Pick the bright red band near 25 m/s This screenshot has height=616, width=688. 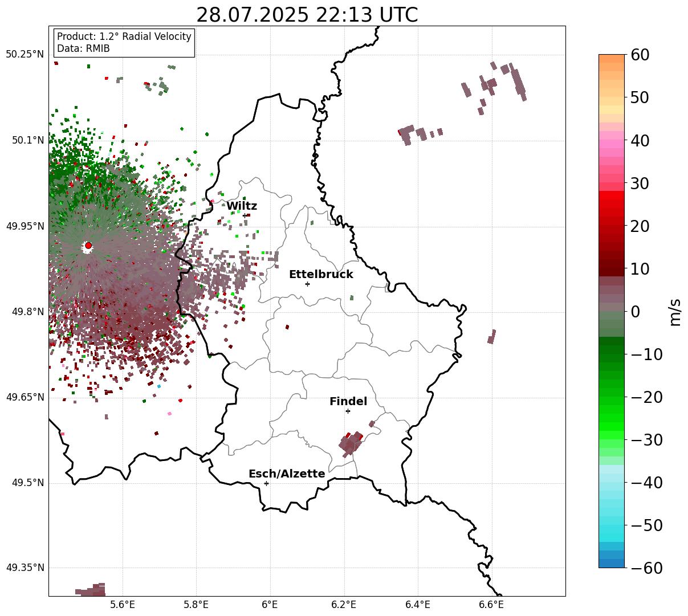tap(612, 201)
